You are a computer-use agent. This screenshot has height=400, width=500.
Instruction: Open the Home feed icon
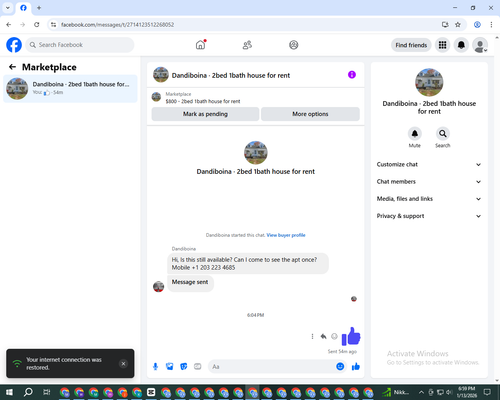pyautogui.click(x=201, y=45)
